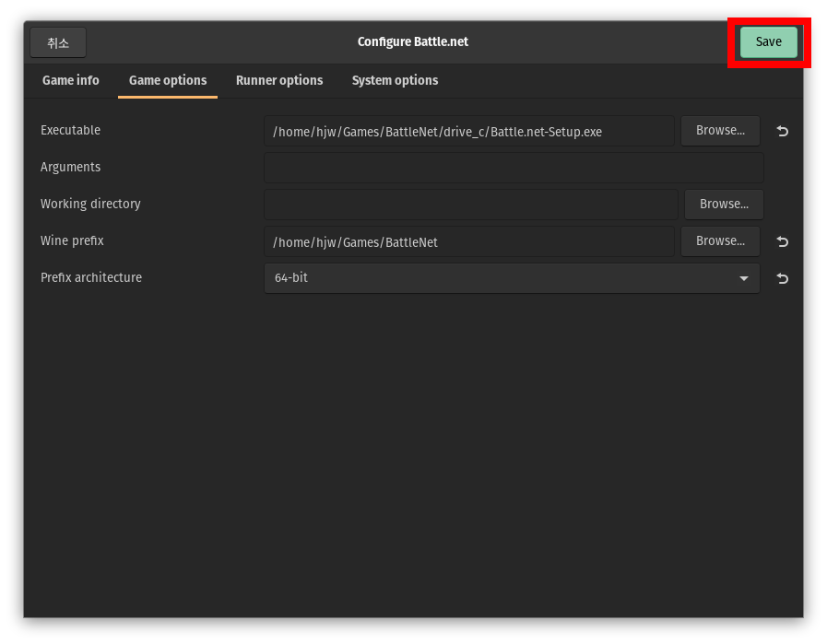Reset Prefix architecture with its revert icon
This screenshot has width=827, height=644.
click(x=782, y=278)
